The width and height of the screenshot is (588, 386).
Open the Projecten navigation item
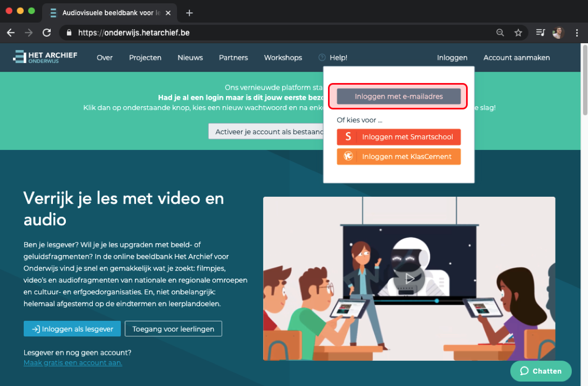click(x=145, y=58)
